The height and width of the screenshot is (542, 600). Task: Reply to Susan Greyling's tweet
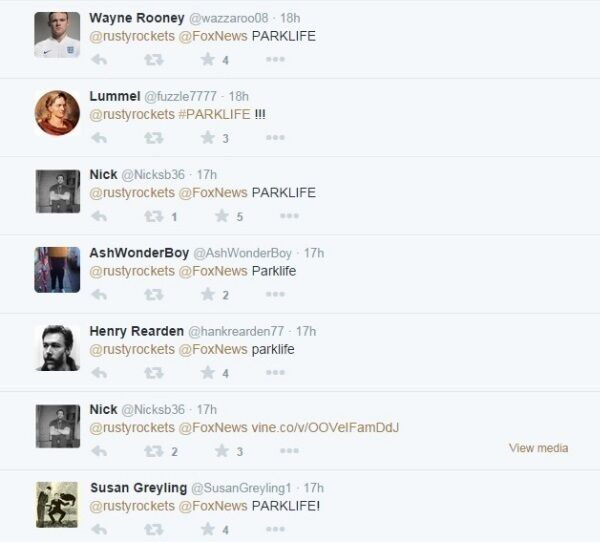pos(99,530)
